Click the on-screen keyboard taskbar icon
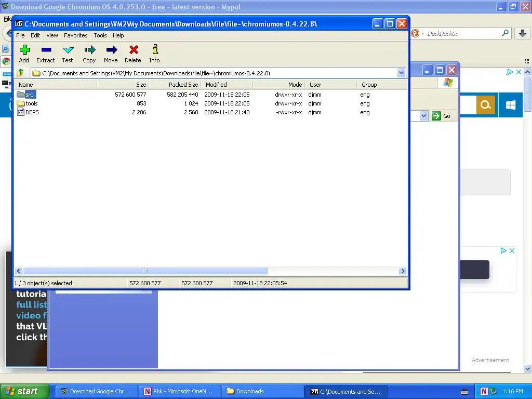 [464, 392]
